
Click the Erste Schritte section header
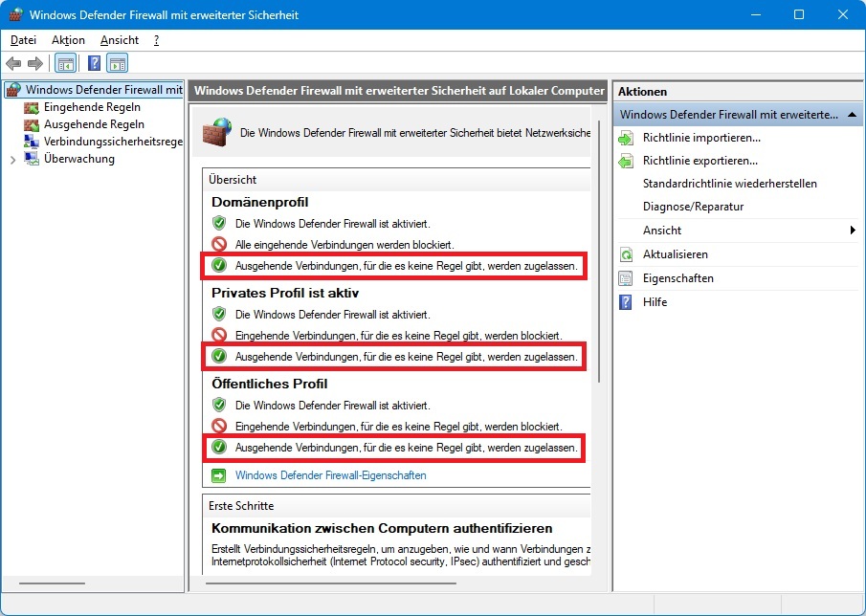click(x=241, y=506)
